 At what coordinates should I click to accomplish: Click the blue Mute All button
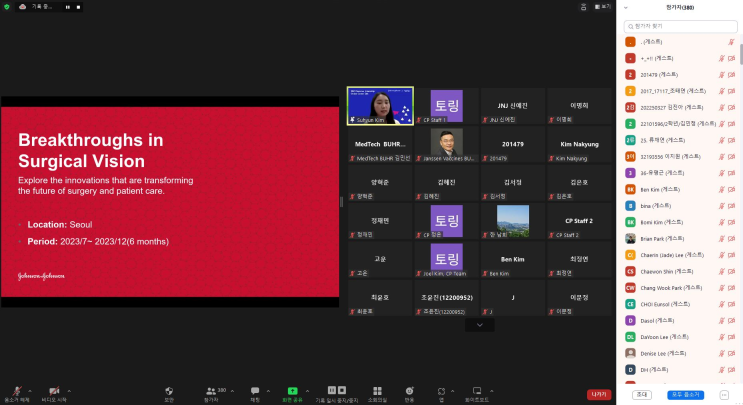point(685,395)
